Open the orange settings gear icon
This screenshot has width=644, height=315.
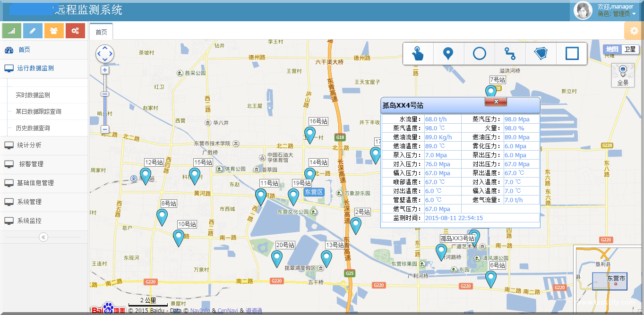pos(634,30)
